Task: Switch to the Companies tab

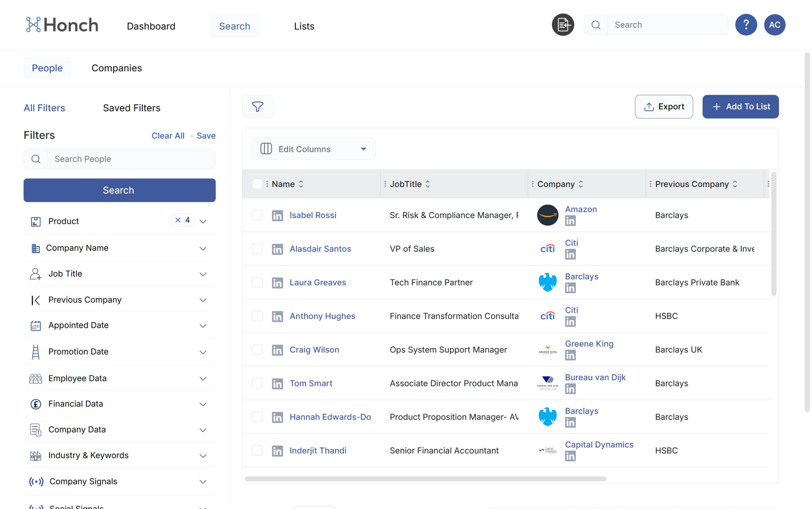Action: (x=117, y=68)
